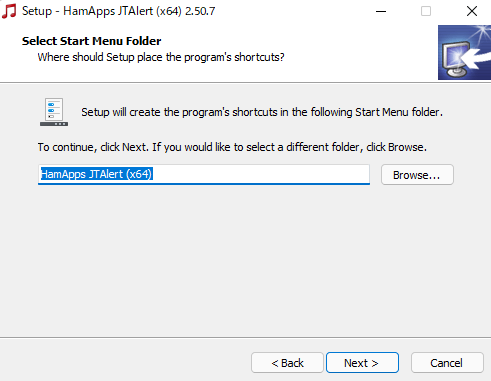
Task: Close the JTAlert setup window
Action: click(x=471, y=11)
